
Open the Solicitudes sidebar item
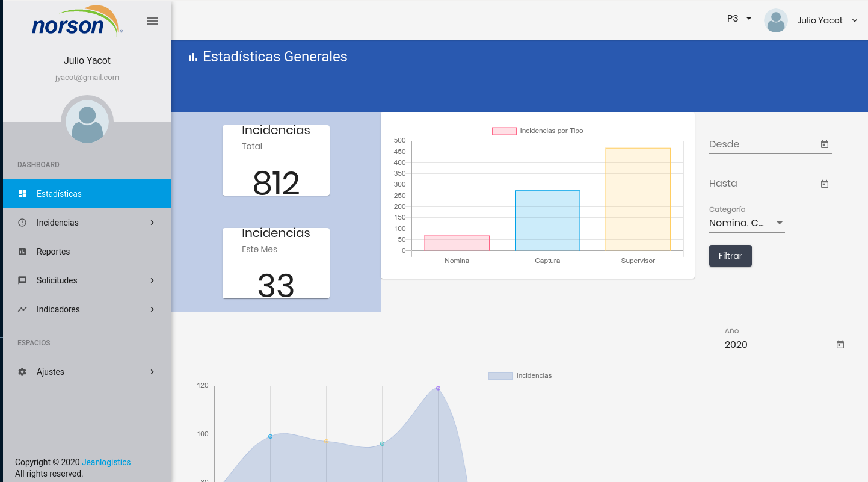pos(87,280)
